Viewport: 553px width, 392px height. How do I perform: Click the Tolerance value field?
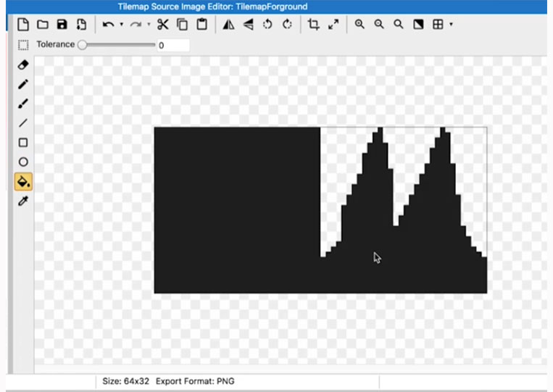pyautogui.click(x=173, y=45)
